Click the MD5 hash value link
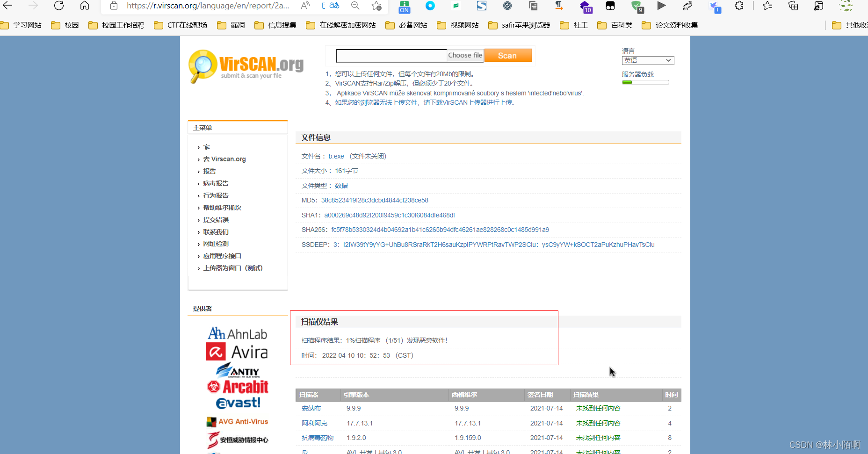The image size is (868, 454). pyautogui.click(x=375, y=200)
